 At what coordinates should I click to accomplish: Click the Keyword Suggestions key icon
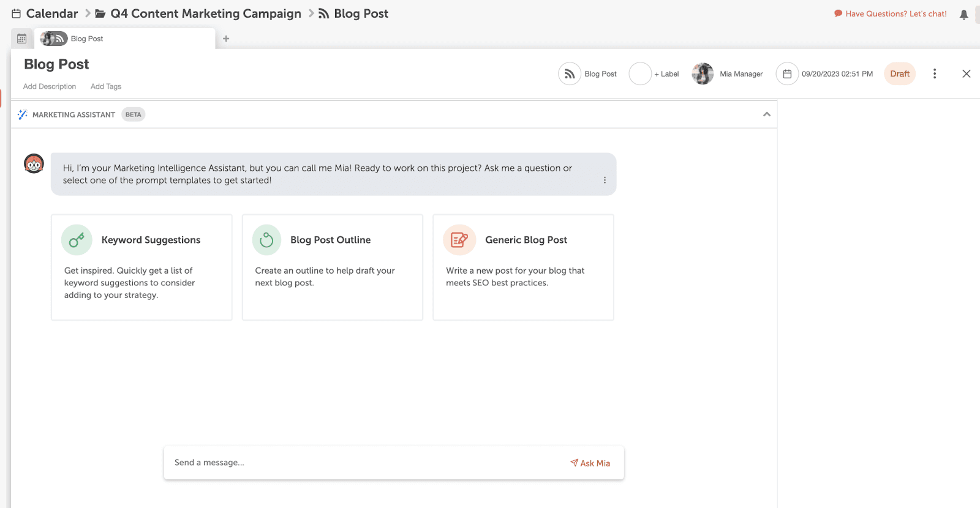(x=77, y=240)
